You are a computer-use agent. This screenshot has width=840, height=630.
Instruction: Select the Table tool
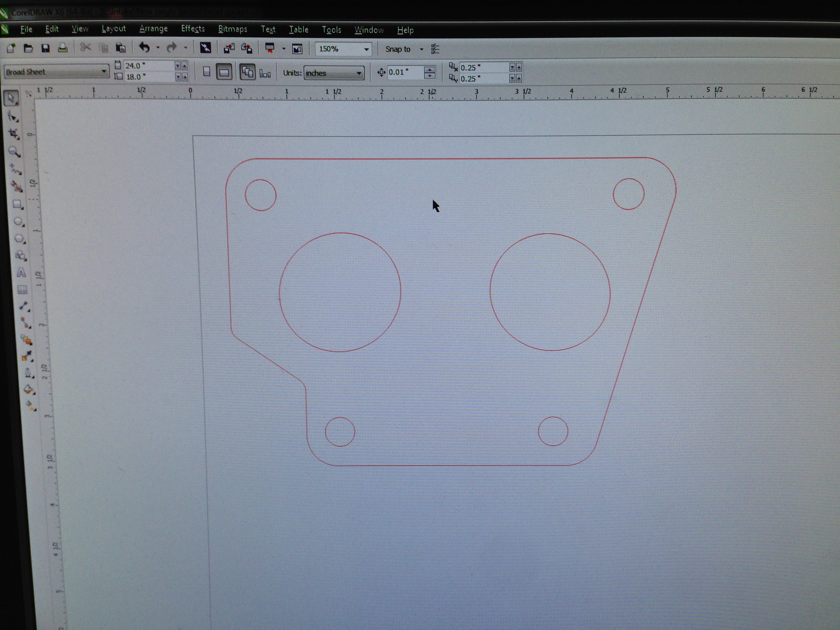coord(22,290)
